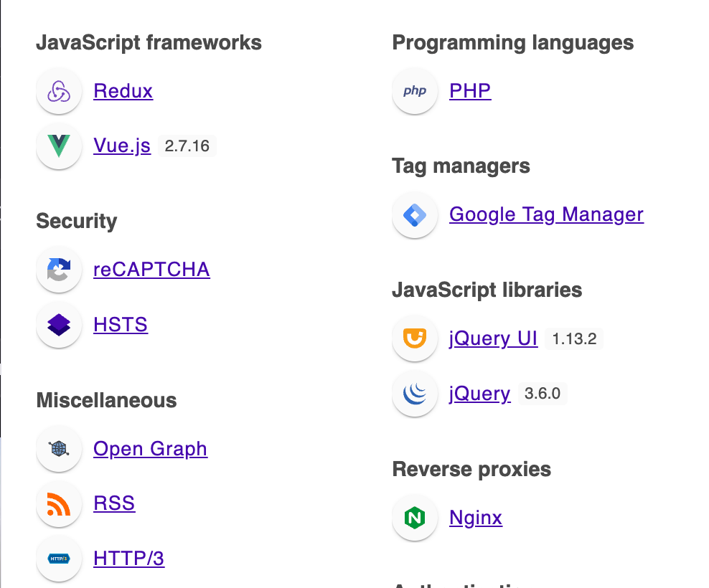Open the Redux link

(x=123, y=91)
